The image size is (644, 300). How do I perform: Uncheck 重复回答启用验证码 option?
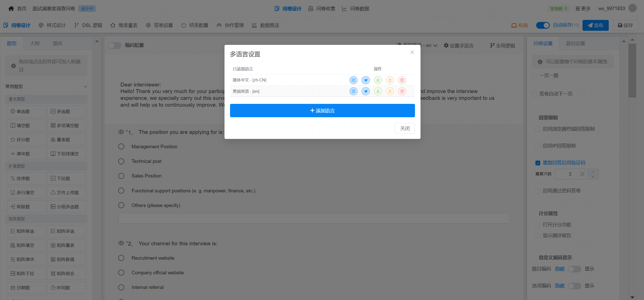538,163
